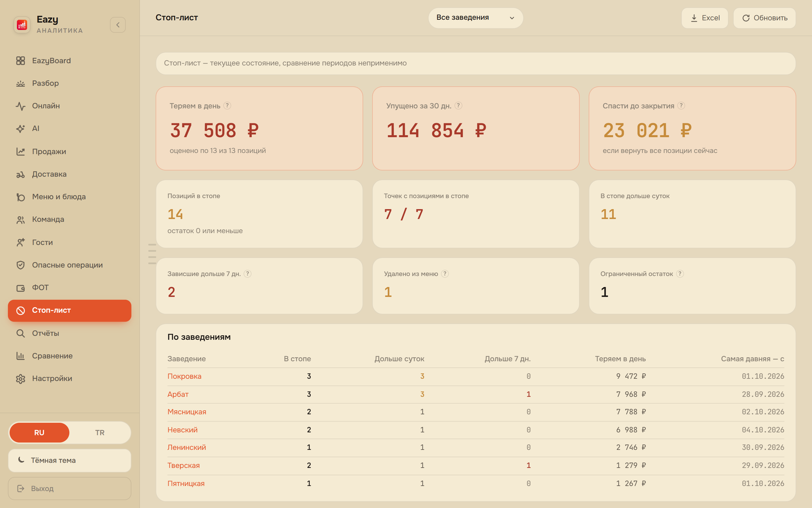Switch language to TR
Viewport: 812px width, 508px height.
(100, 432)
